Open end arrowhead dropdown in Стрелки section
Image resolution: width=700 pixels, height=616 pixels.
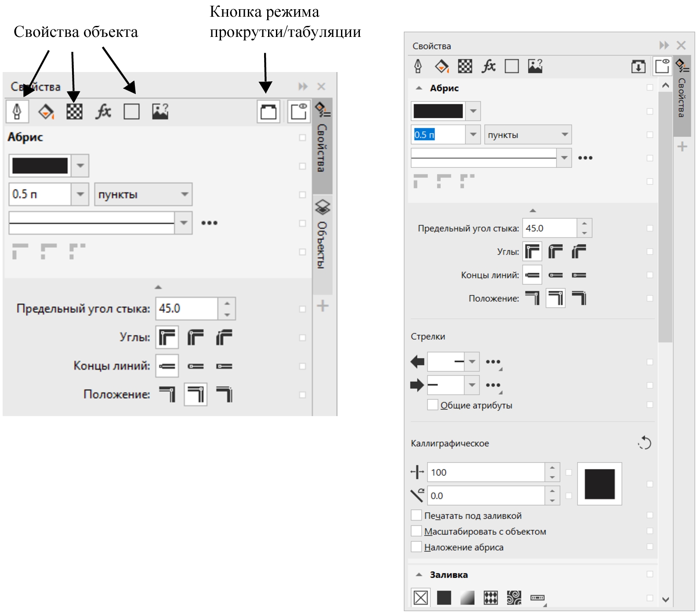(x=472, y=385)
